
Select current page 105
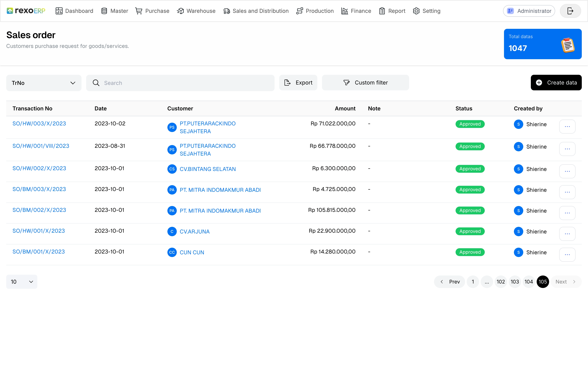tap(543, 282)
